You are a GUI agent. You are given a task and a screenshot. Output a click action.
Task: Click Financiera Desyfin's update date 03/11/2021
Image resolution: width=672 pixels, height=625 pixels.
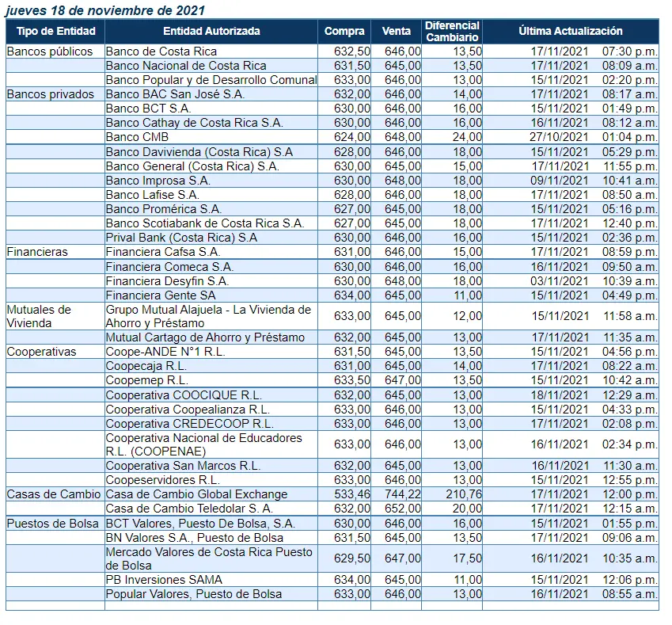(x=560, y=281)
